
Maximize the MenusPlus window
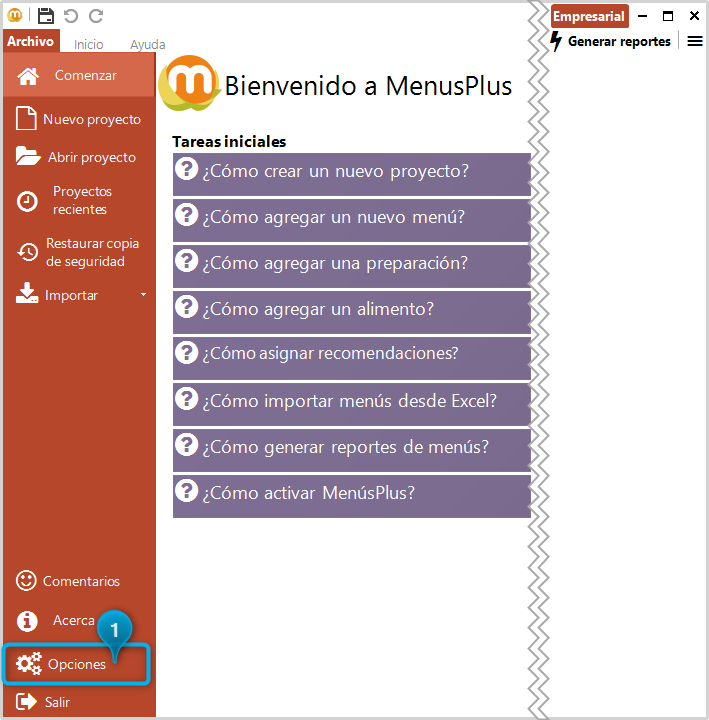coord(668,16)
